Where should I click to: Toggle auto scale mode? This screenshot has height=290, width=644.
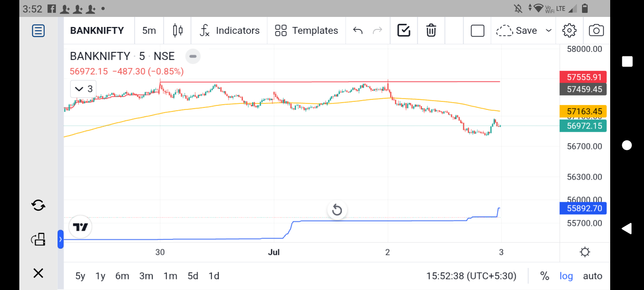(592, 276)
